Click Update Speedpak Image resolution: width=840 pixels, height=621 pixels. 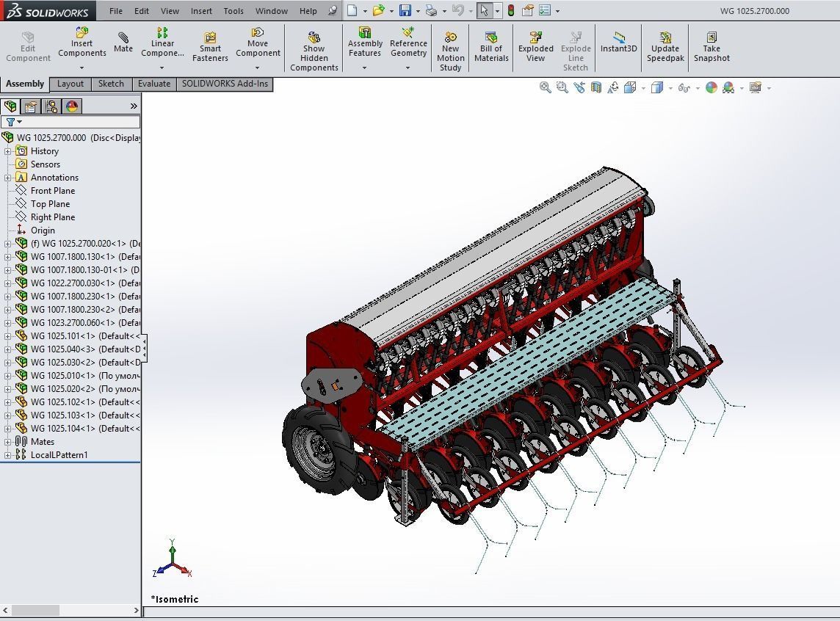tap(665, 46)
